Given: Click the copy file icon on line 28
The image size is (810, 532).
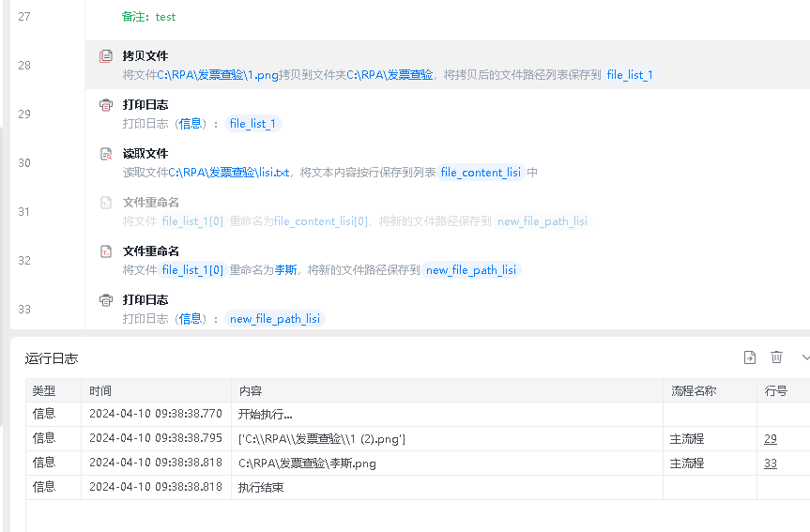Looking at the screenshot, I should 106,56.
